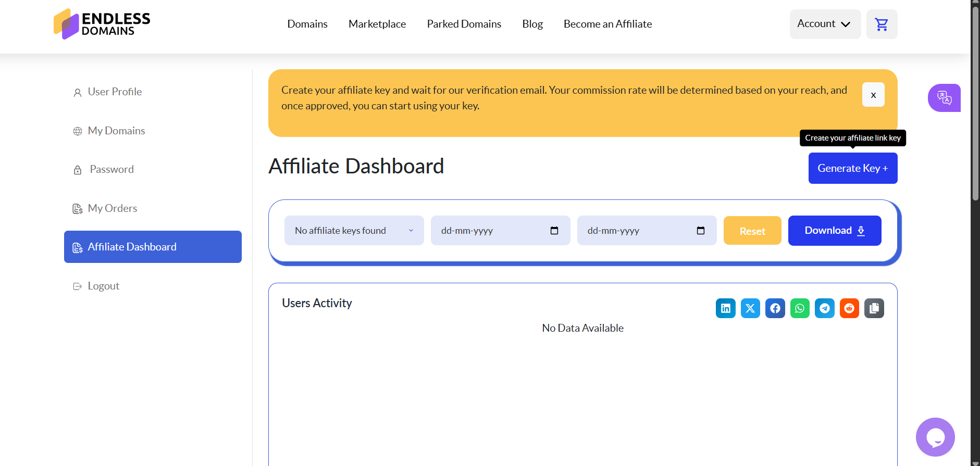Copy affiliate link using copy icon
This screenshot has width=980, height=466.
pyautogui.click(x=874, y=308)
